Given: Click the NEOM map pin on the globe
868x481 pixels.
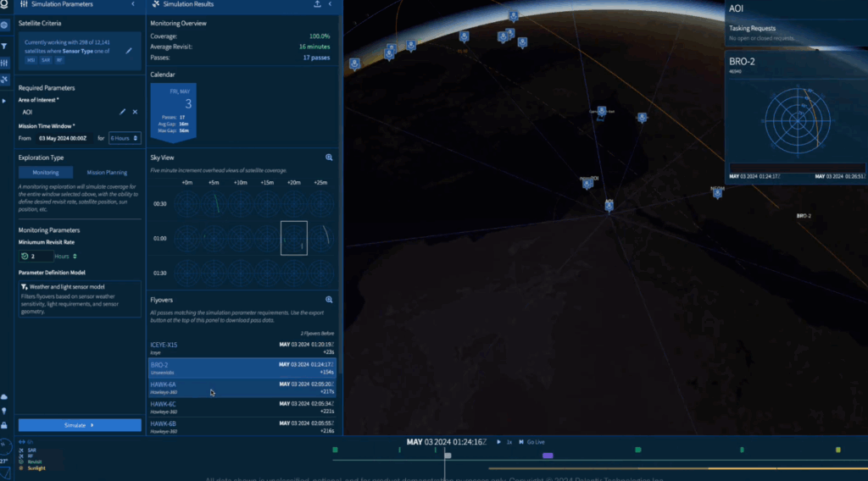Looking at the screenshot, I should (x=717, y=192).
